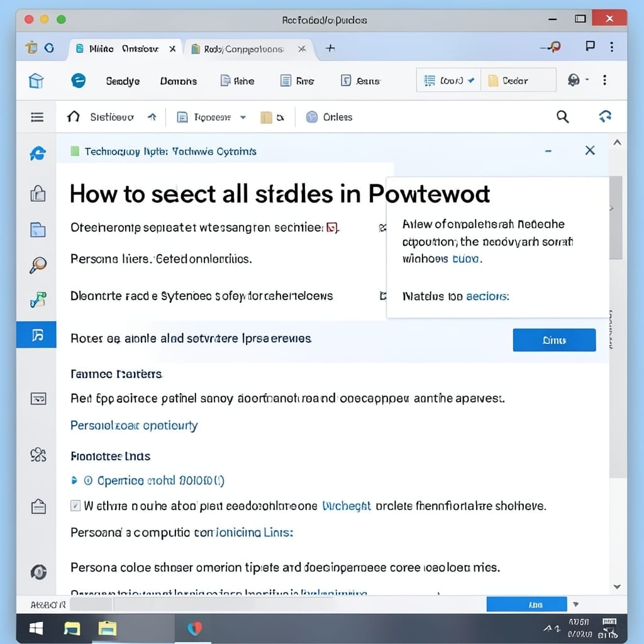Click the refresh sync icon at right
Viewport: 644px width, 644px height.
pyautogui.click(x=605, y=116)
